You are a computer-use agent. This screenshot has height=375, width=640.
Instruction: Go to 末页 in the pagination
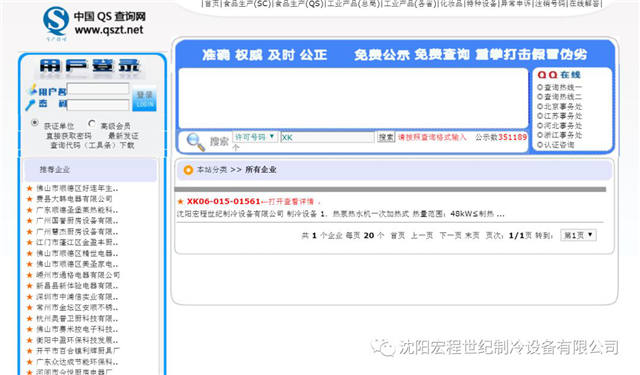click(472, 235)
